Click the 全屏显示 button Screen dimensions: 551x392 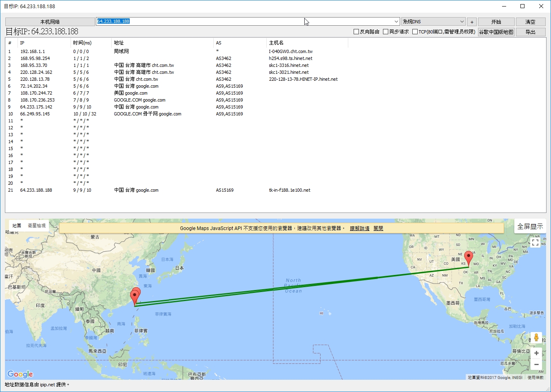(530, 226)
